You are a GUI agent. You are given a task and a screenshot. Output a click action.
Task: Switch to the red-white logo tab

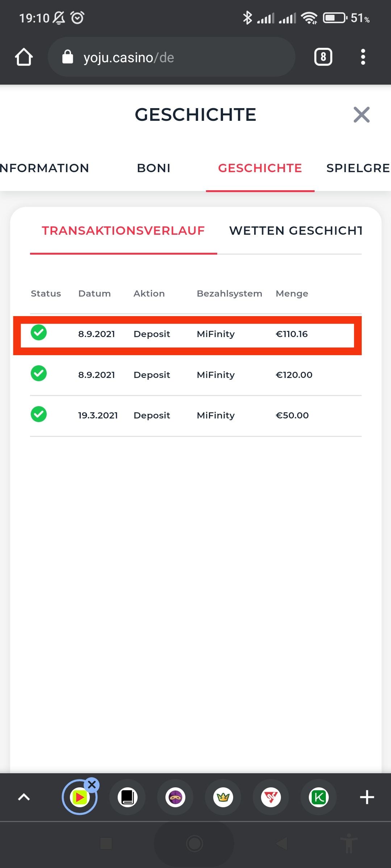click(x=271, y=797)
